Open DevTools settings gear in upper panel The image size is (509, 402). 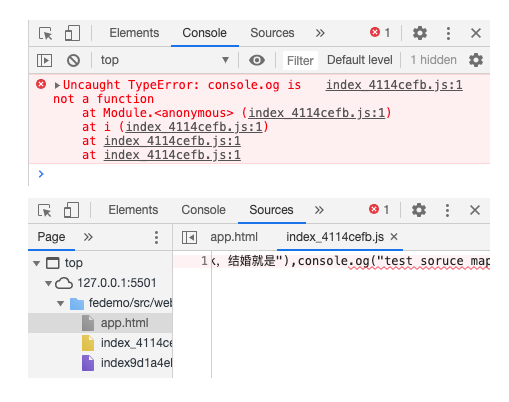pos(420,33)
